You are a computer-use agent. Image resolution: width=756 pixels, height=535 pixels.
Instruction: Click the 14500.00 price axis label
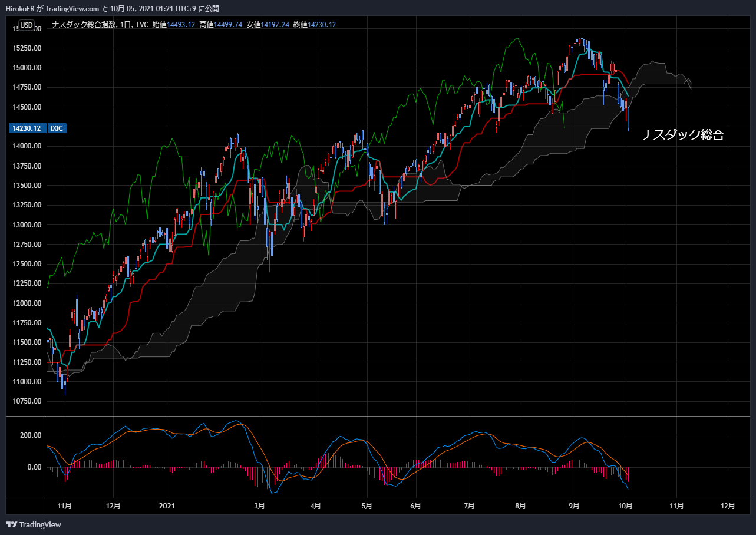pyautogui.click(x=26, y=107)
